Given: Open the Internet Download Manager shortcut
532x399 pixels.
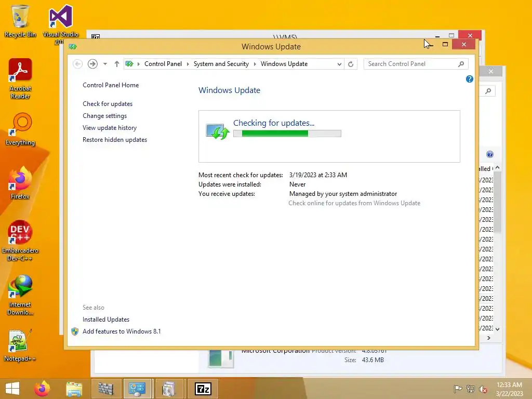Looking at the screenshot, I should (x=20, y=295).
